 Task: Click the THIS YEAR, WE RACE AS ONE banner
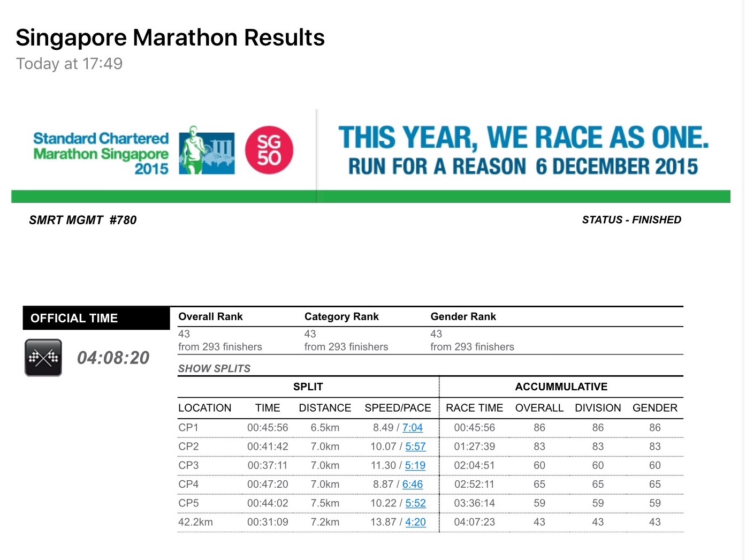tap(523, 150)
